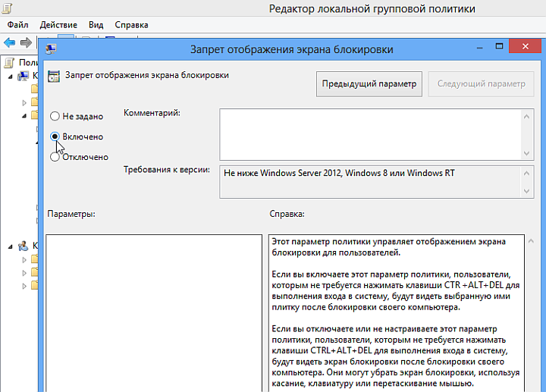
Task: Select the "Включено" radio button
Action: 55,136
